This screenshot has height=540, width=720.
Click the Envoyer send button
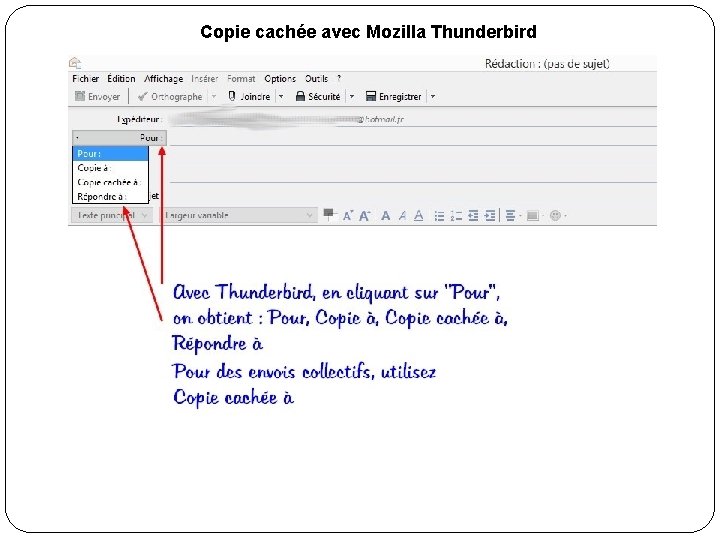click(97, 96)
